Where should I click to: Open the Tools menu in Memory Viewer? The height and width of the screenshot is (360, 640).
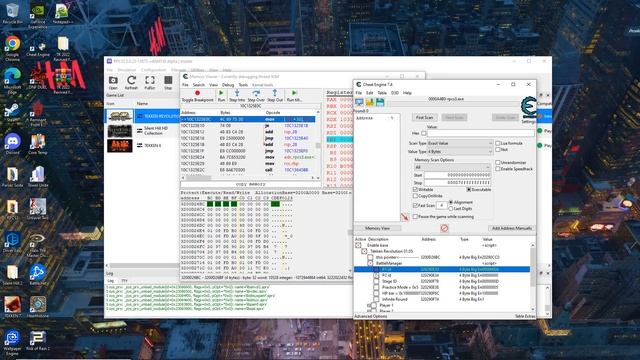click(x=243, y=85)
